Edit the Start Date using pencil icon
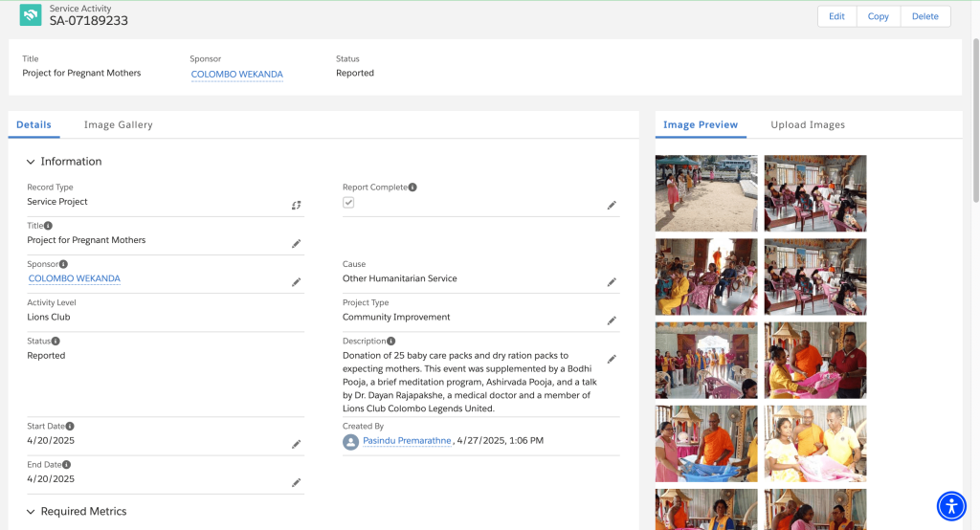980x530 pixels. 297,444
